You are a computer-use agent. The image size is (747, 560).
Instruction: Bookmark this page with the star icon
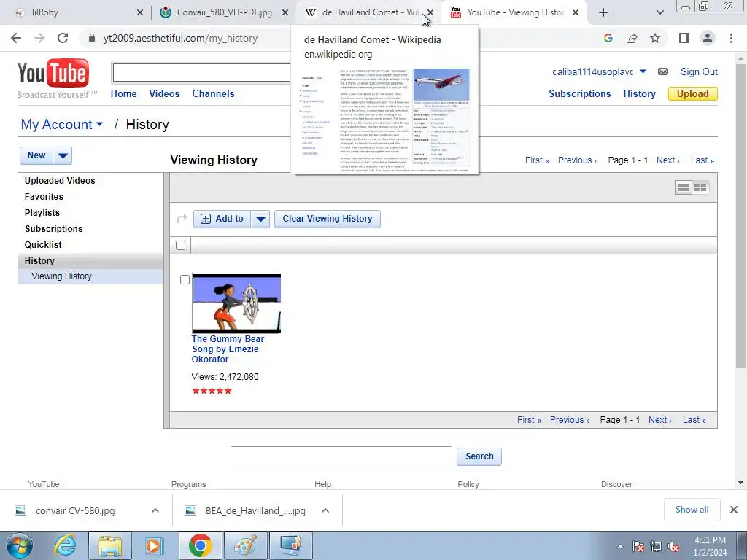655,38
